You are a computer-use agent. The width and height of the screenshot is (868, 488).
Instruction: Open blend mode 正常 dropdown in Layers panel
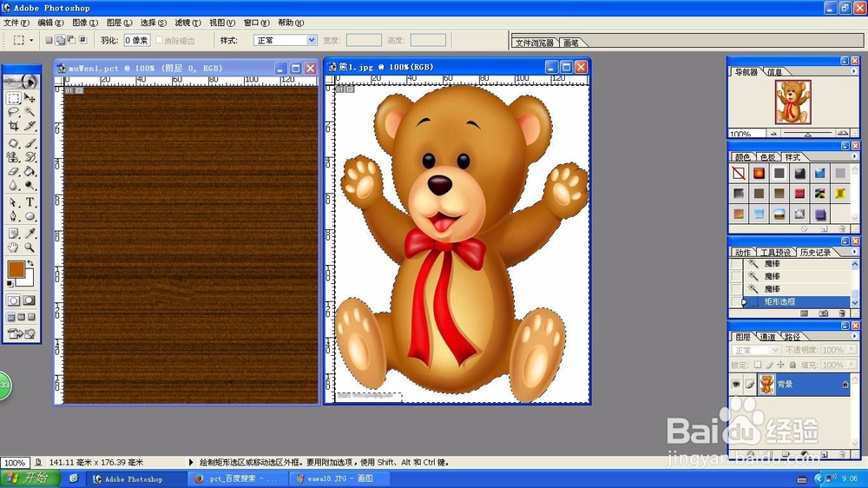click(x=756, y=350)
